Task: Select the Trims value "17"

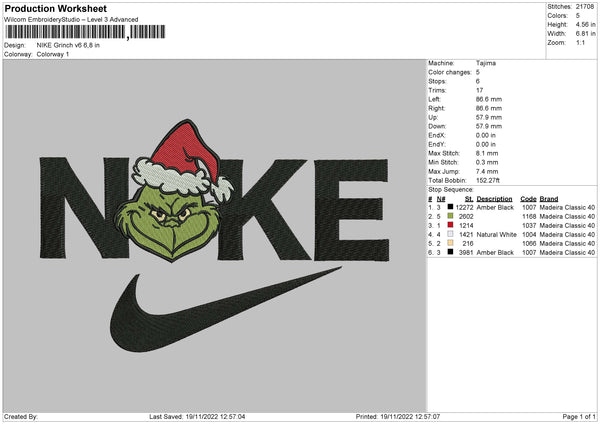Action: click(479, 90)
